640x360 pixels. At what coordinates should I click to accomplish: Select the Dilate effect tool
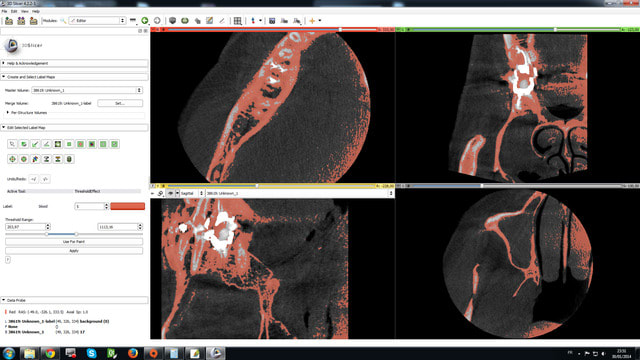click(24, 159)
